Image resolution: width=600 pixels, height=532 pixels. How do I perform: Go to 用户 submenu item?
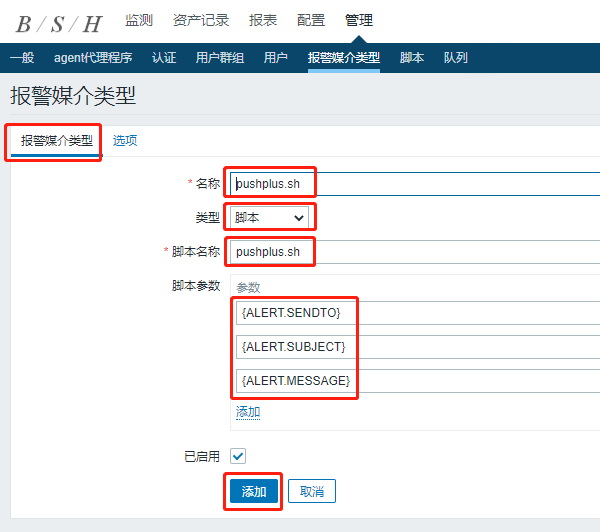pos(276,58)
